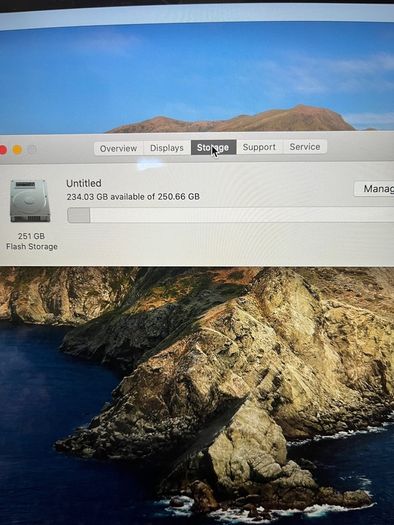Viewport: 394px width, 525px height.
Task: Go to the Support tab
Action: 259,147
